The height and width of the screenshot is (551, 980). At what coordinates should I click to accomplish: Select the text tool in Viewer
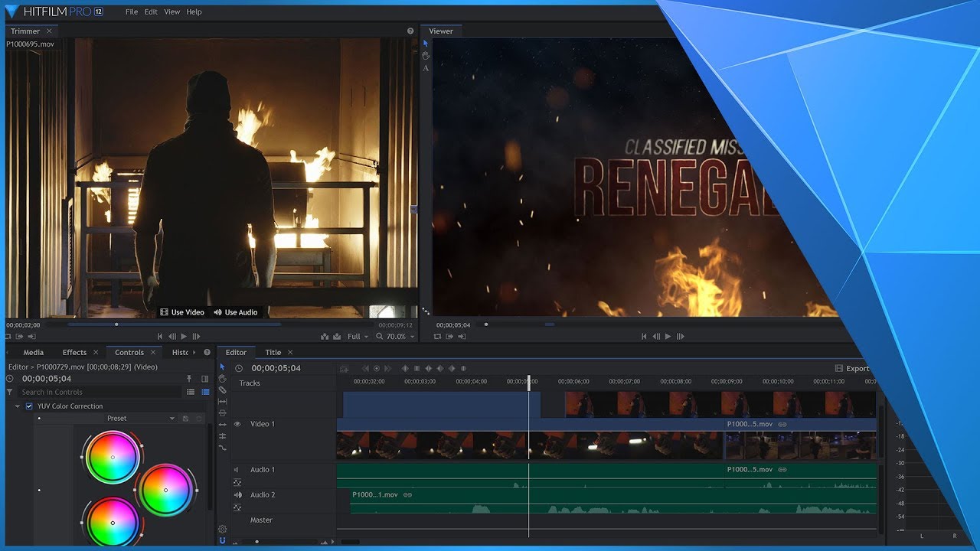(x=426, y=68)
